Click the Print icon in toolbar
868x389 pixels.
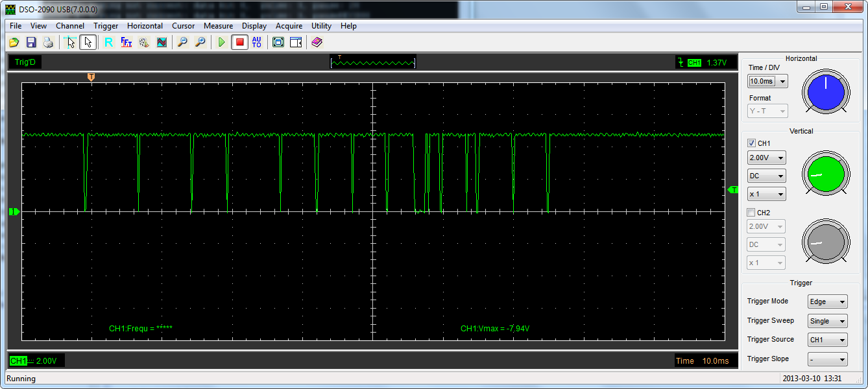click(x=47, y=42)
